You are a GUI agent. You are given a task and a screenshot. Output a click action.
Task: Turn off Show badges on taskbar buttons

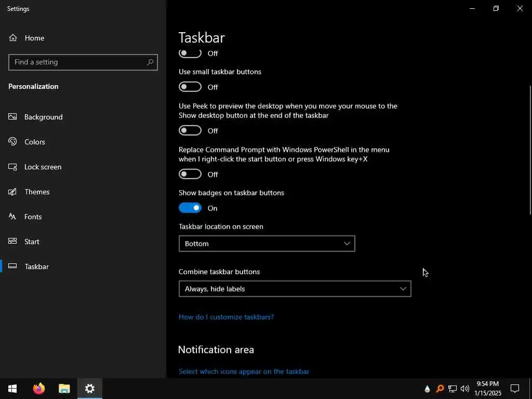190,208
